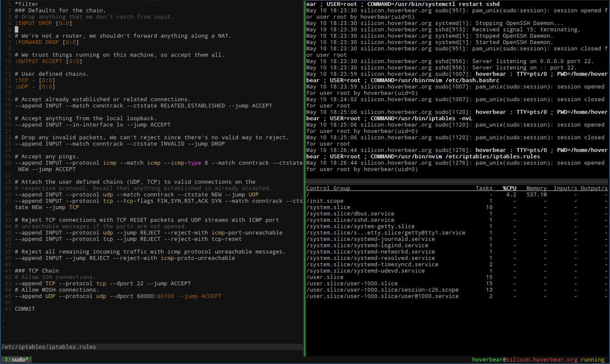
Task: Click on the :FORWARD DROP policy line
Action: (46, 42)
